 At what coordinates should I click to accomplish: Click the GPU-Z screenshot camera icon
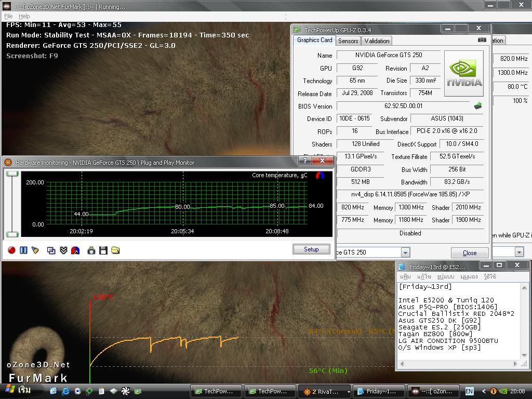(482, 40)
